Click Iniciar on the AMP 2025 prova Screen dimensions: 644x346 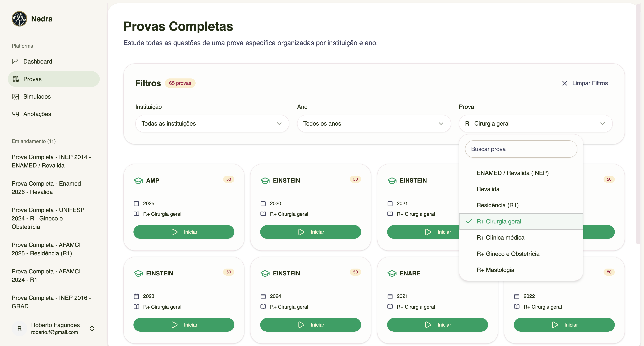(184, 232)
